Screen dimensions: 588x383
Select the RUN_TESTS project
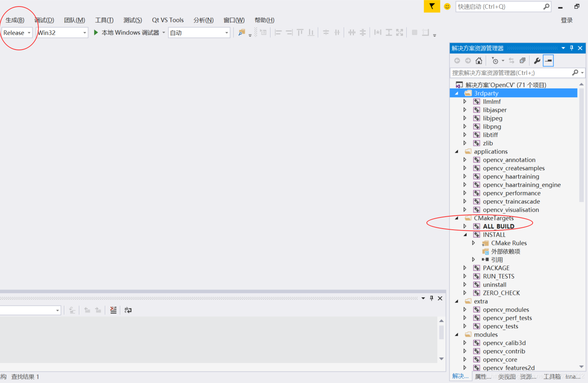499,277
